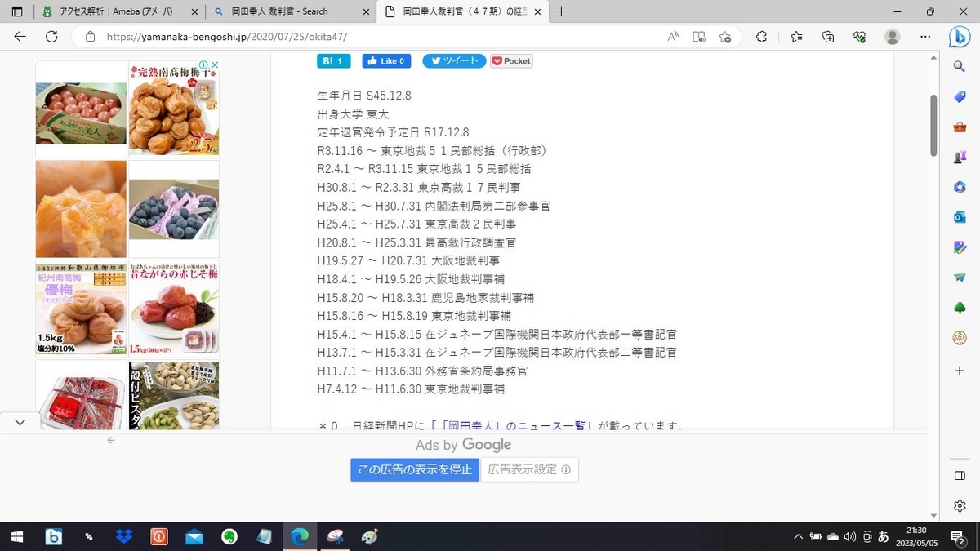Click この広告の表示を停止 button

point(415,469)
